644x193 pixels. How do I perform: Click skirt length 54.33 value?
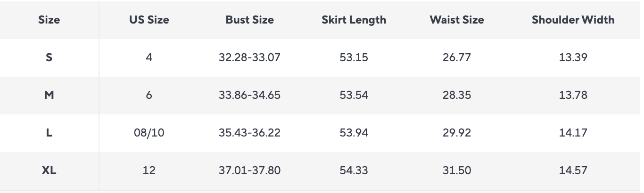point(354,170)
